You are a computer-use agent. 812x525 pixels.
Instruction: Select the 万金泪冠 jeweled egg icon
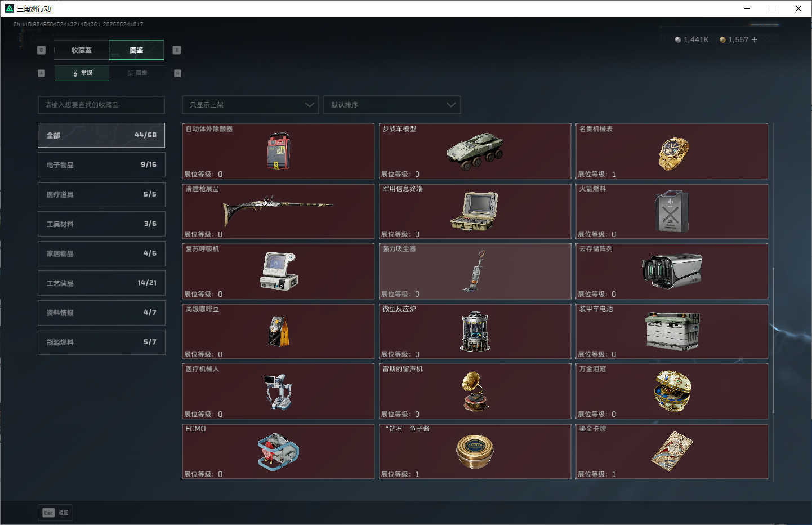coord(672,391)
